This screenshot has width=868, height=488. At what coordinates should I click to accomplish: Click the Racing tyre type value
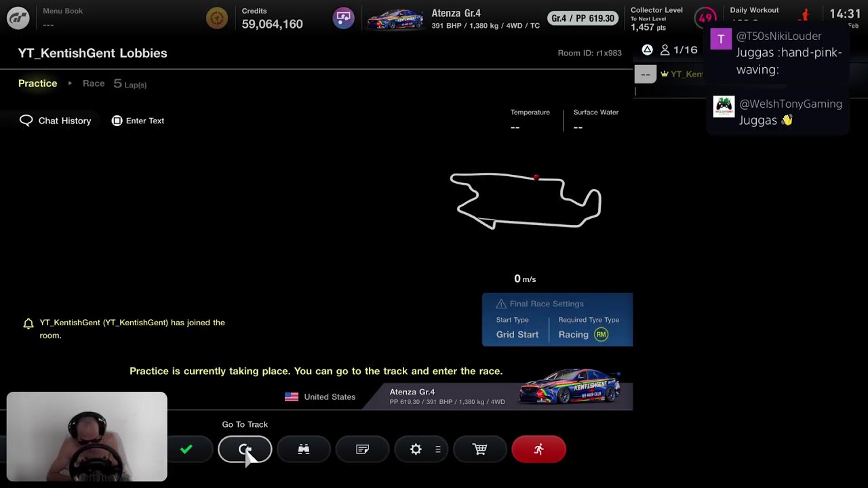click(573, 334)
